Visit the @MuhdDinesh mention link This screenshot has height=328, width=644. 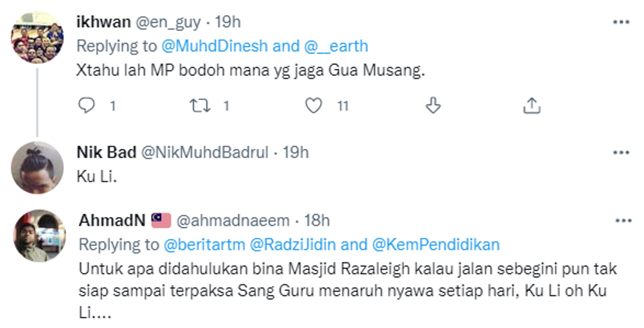click(x=214, y=46)
